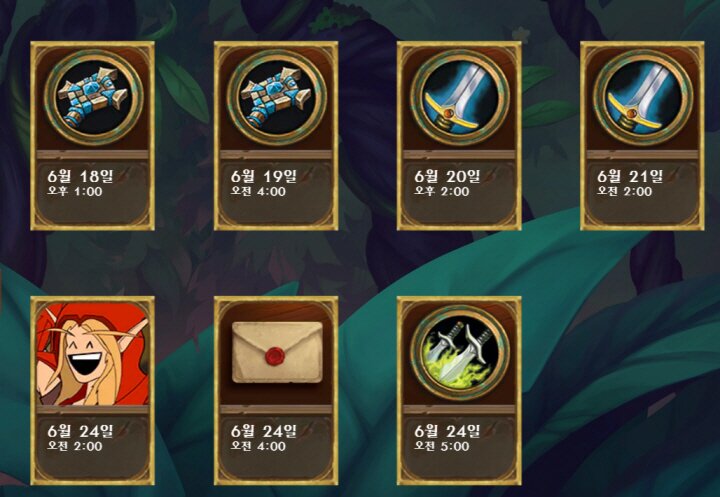Open the sword icon on the 6월 20일 card

(x=460, y=97)
